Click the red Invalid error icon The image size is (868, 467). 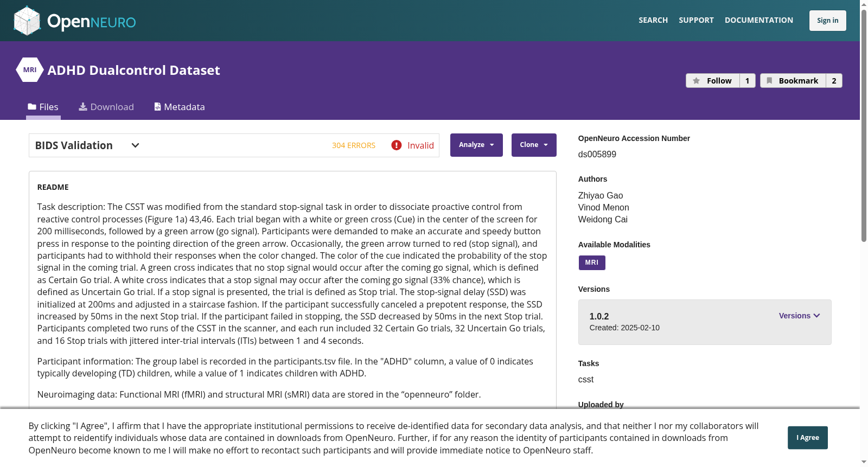[x=397, y=145]
